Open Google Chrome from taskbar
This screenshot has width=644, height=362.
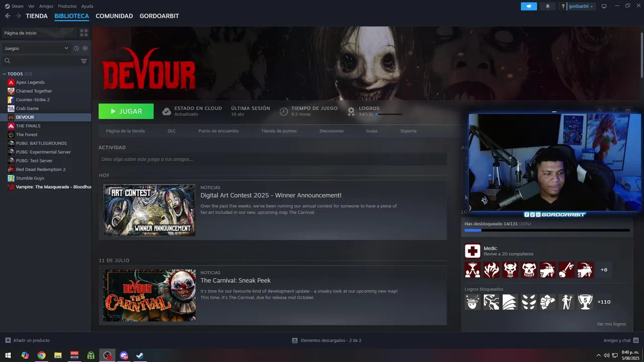coord(41,355)
